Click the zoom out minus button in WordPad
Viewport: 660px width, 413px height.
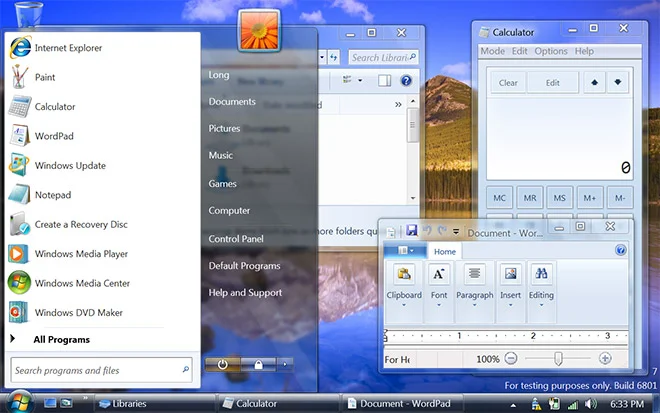pos(511,359)
